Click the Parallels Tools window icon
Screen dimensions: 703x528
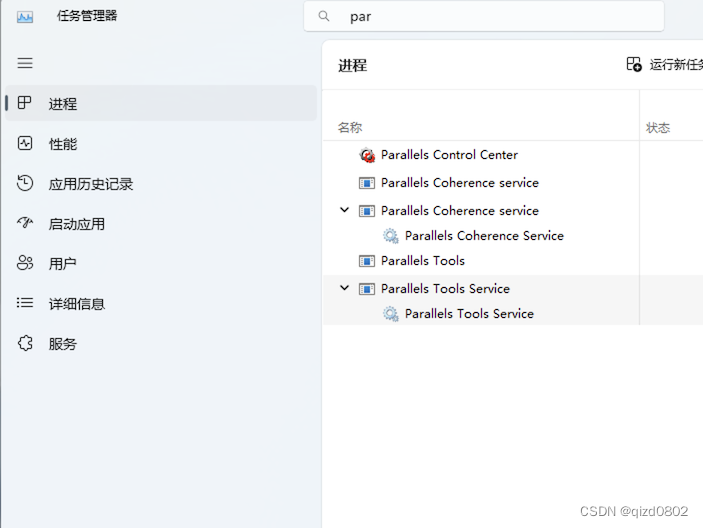click(367, 261)
